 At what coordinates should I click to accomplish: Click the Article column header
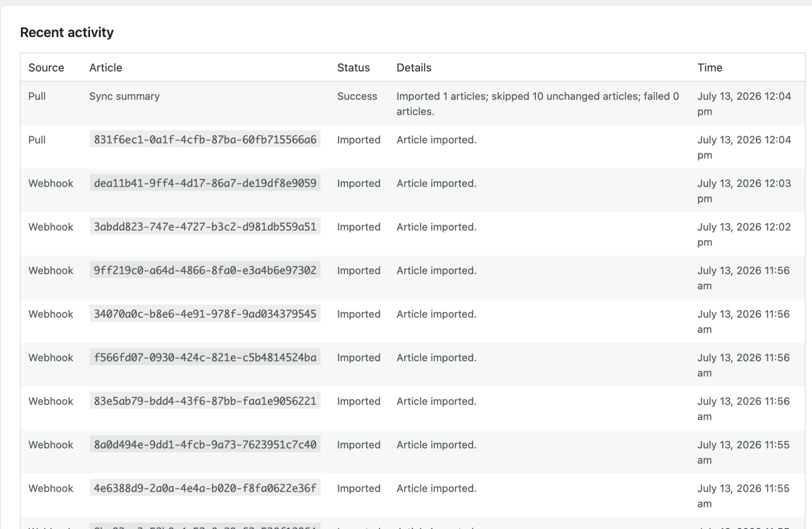106,67
